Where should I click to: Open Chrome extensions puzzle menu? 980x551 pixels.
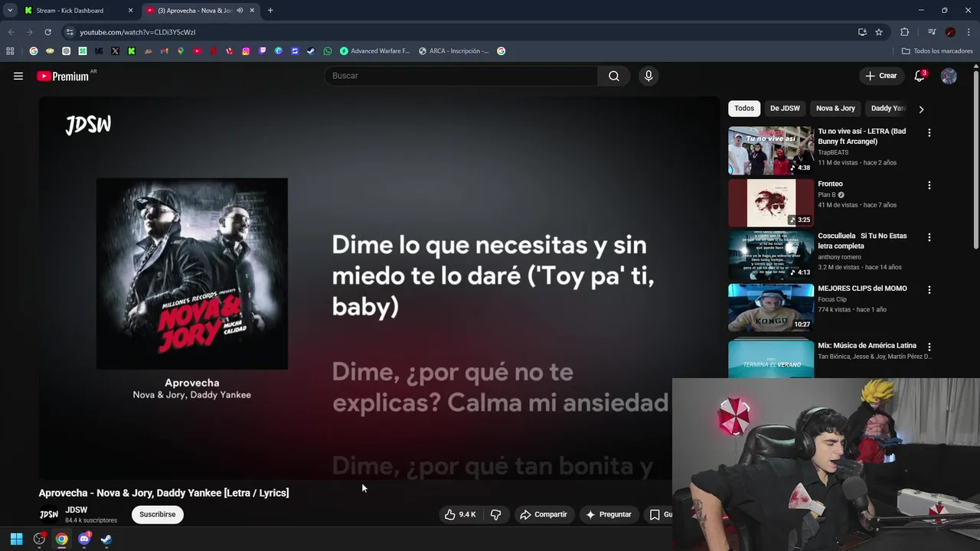click(x=904, y=32)
